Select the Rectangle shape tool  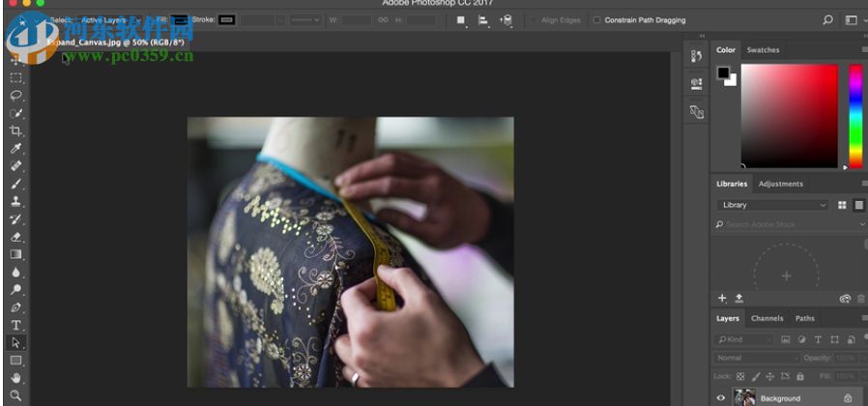[x=15, y=361]
